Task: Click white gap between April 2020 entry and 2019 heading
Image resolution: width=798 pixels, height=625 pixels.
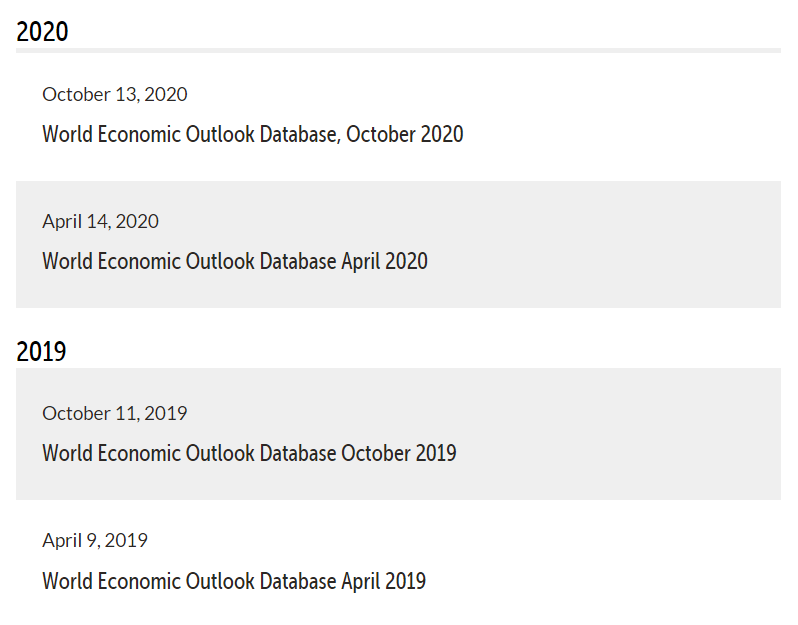Action: pyautogui.click(x=400, y=320)
